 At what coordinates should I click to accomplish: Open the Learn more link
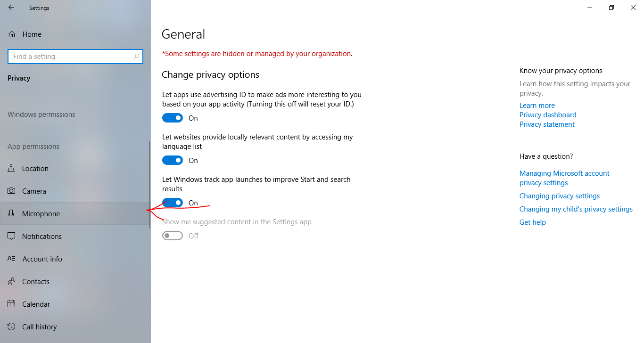[537, 106]
